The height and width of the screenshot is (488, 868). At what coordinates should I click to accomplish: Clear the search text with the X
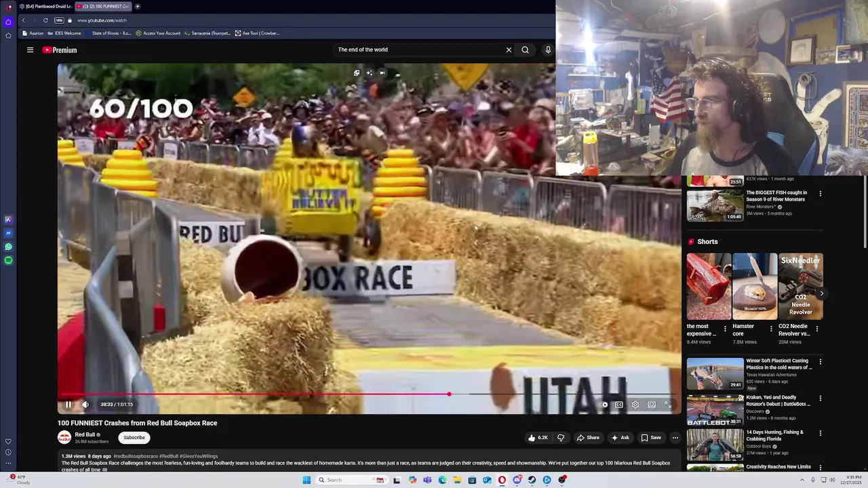(x=509, y=49)
